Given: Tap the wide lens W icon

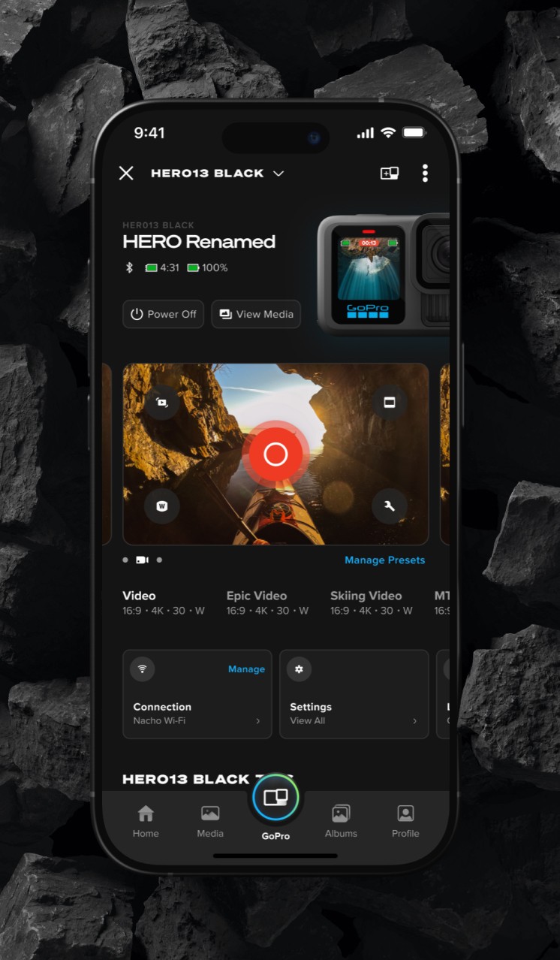Looking at the screenshot, I should click(x=162, y=506).
